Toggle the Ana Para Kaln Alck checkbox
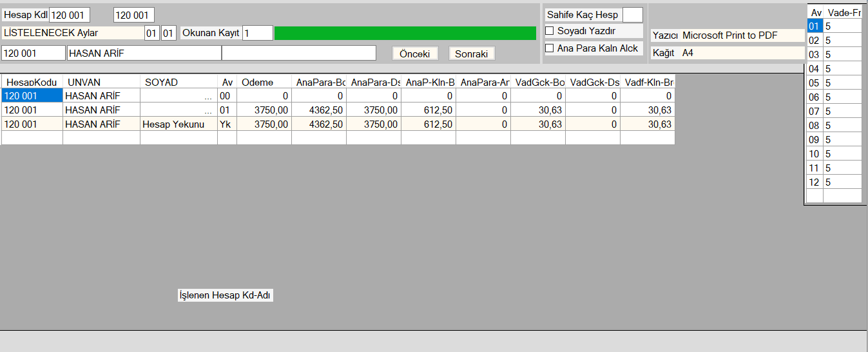 tap(550, 48)
